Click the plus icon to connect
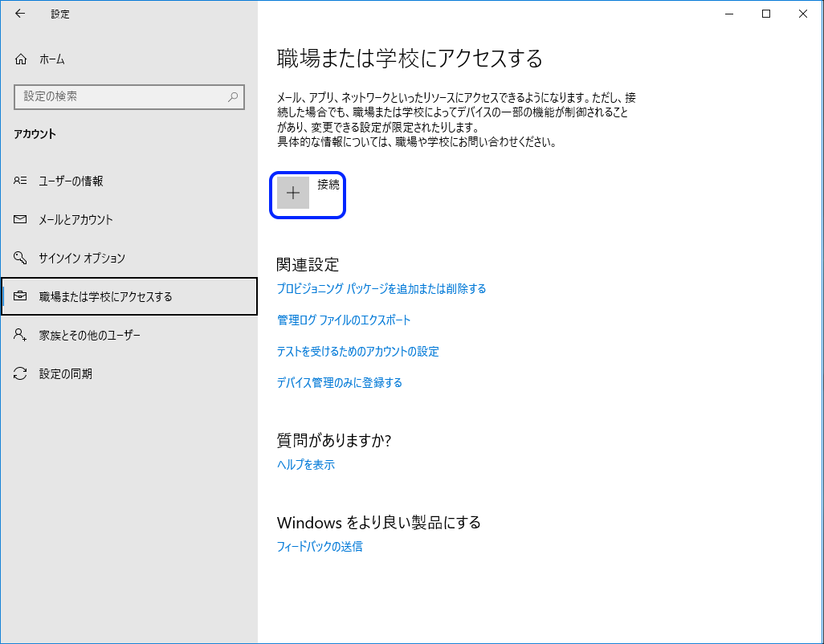The height and width of the screenshot is (644, 824). pos(293,193)
